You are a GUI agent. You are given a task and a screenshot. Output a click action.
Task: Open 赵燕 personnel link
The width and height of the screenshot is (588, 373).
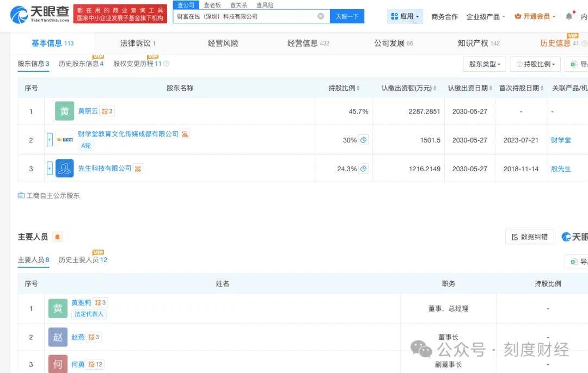(x=78, y=337)
